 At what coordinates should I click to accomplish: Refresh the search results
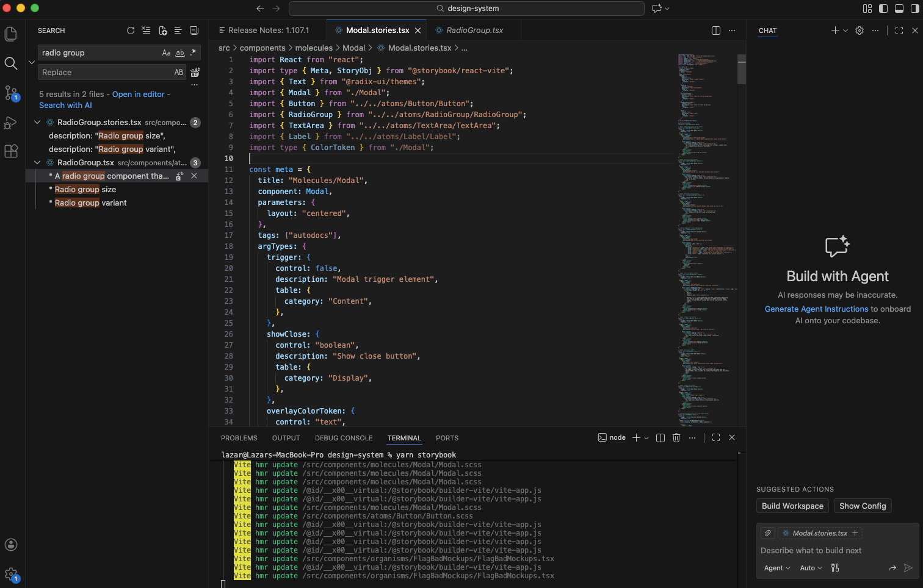(130, 30)
